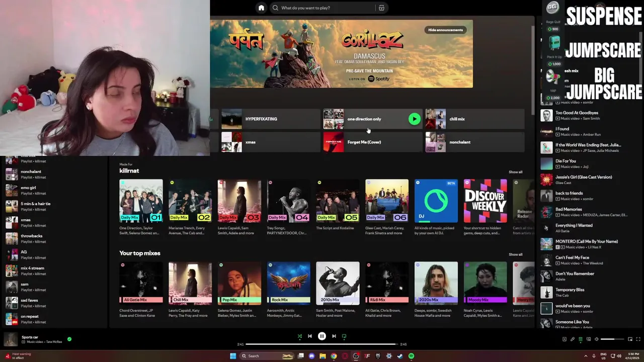
Task: Open the Forget Me (Cover) shortcut
Action: [373, 142]
